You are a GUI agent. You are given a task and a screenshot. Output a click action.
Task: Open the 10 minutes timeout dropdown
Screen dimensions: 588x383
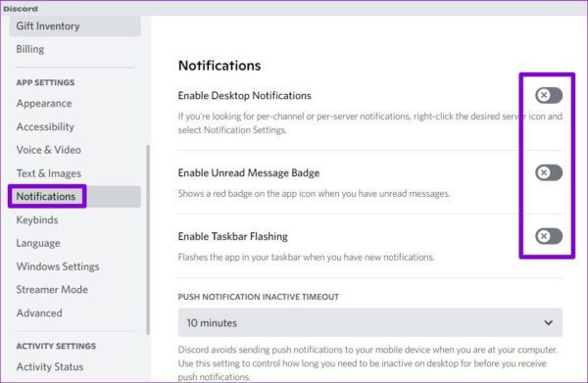370,322
